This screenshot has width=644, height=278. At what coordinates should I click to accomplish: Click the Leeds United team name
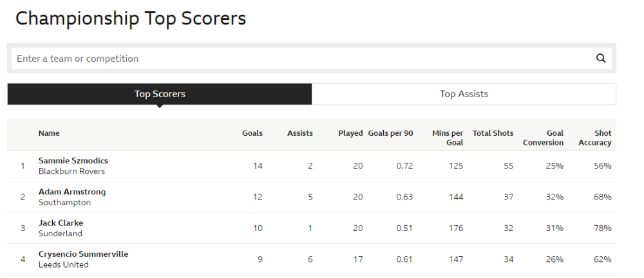tap(64, 264)
